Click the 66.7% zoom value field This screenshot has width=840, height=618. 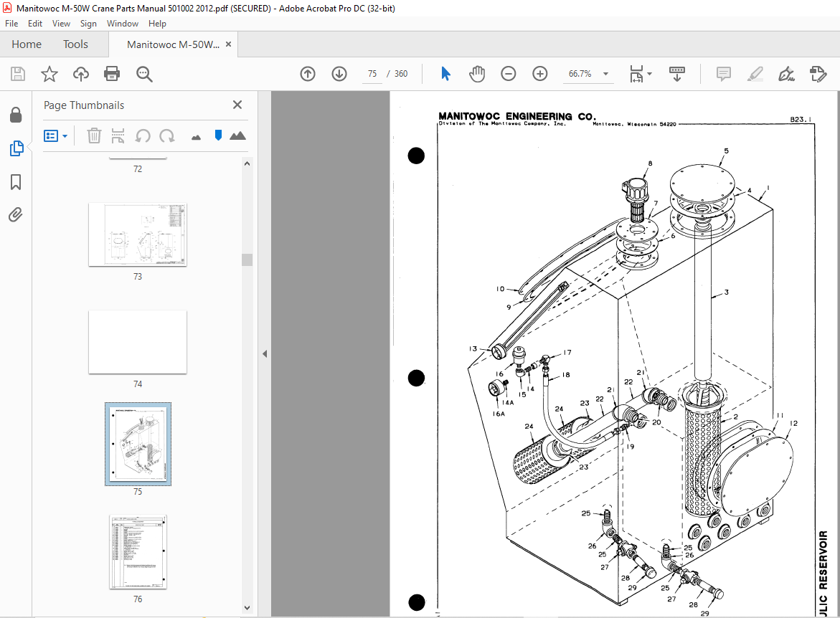(580, 74)
